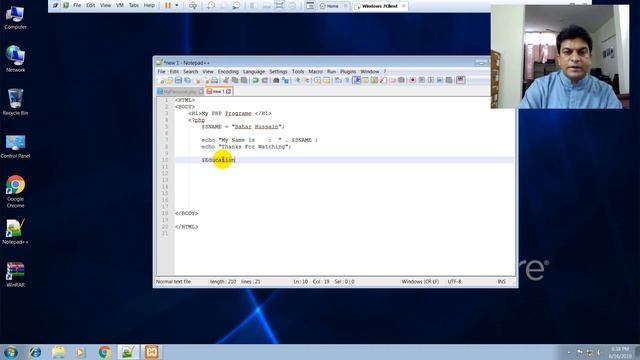This screenshot has width=640, height=360.
Task: Open XAMPP from the taskbar
Action: 151,352
